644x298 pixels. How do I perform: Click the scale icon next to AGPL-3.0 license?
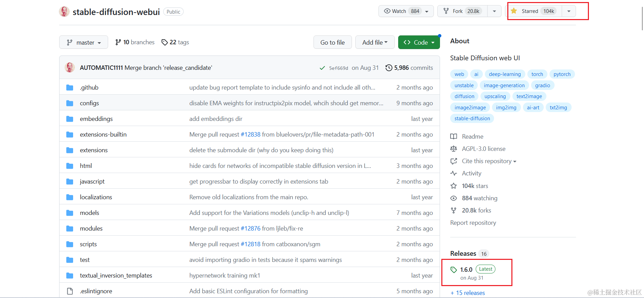[454, 149]
